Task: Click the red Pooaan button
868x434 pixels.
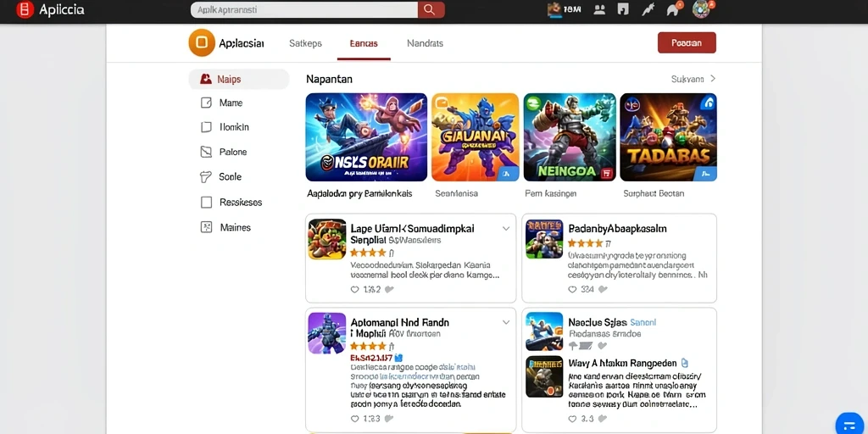Action: pyautogui.click(x=687, y=42)
